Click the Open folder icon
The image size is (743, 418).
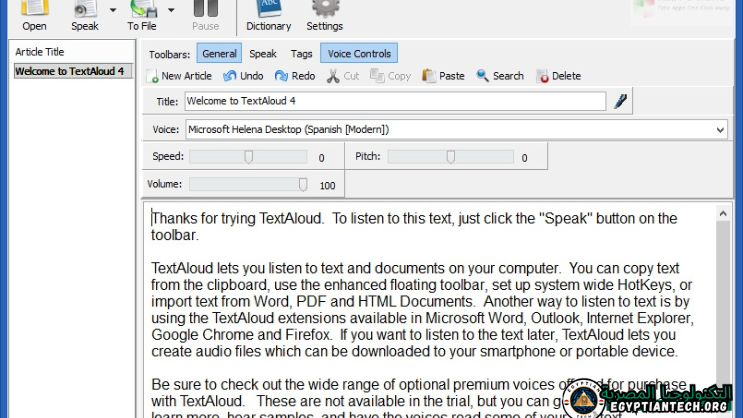(x=35, y=8)
